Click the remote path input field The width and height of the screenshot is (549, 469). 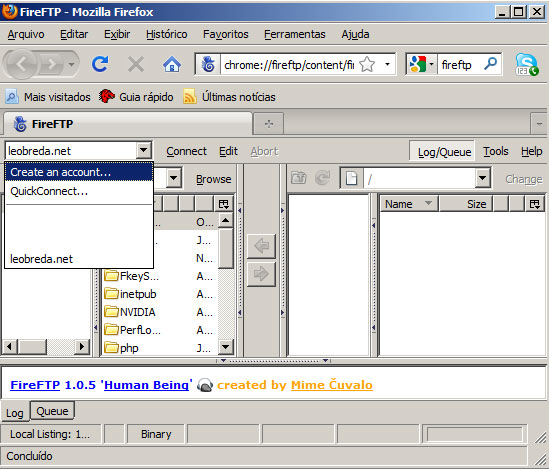click(x=419, y=178)
